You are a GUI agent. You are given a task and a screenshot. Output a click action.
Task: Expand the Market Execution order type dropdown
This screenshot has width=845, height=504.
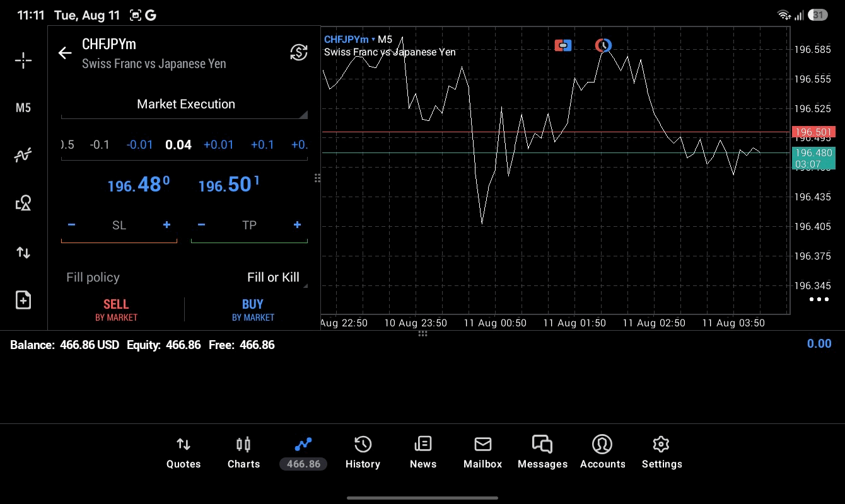(184, 105)
